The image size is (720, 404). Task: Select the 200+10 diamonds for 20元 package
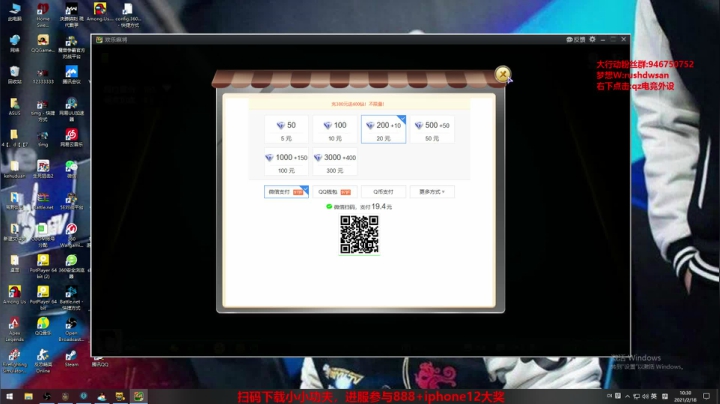(x=383, y=129)
